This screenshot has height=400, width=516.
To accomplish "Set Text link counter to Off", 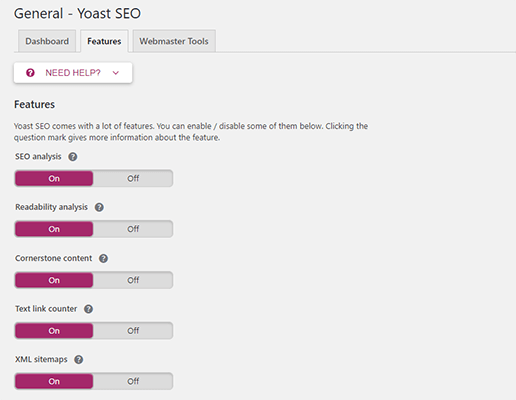I will pos(133,331).
